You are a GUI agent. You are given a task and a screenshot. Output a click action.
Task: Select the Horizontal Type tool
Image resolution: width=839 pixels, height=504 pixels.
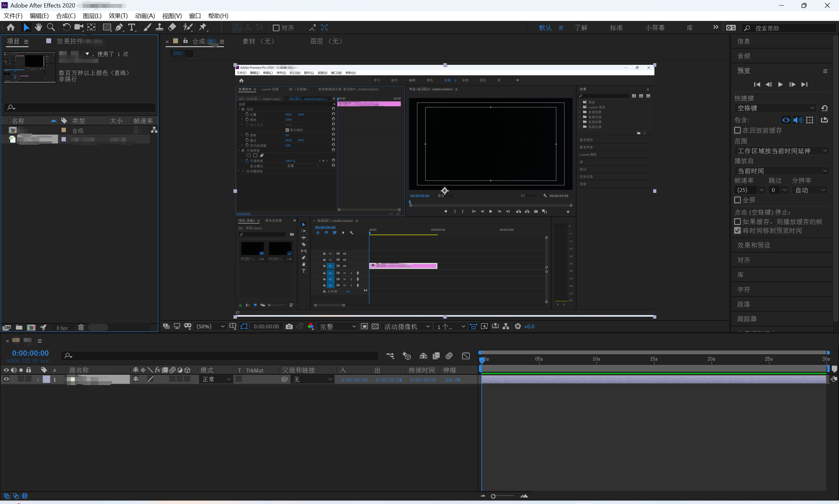pos(132,28)
